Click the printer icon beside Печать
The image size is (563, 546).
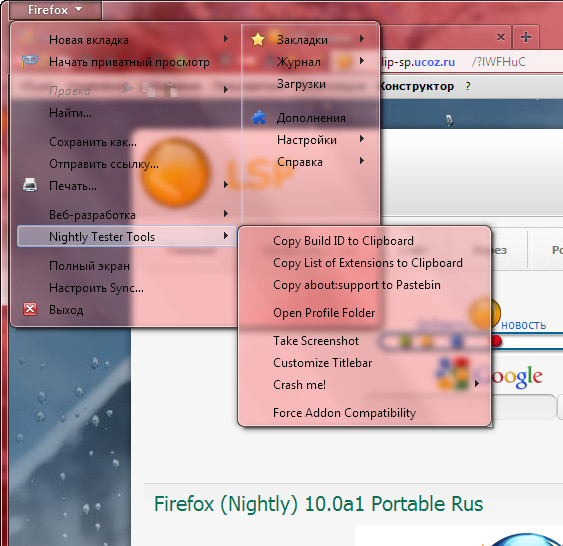pyautogui.click(x=30, y=185)
